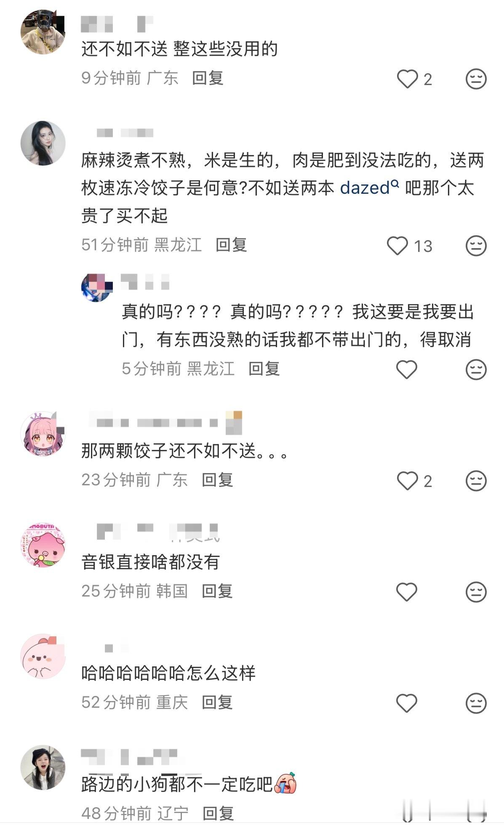This screenshot has height=827, width=504.
Task: Open the pink pig avatar profile
Action: (x=43, y=545)
